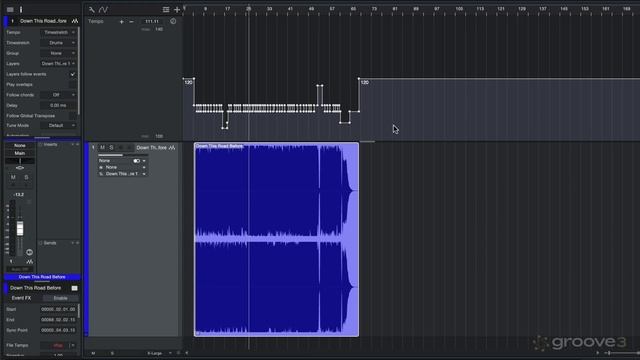Image resolution: width=640 pixels, height=360 pixels.
Task: Toggle Play overlaps checkbox
Action: tap(73, 84)
